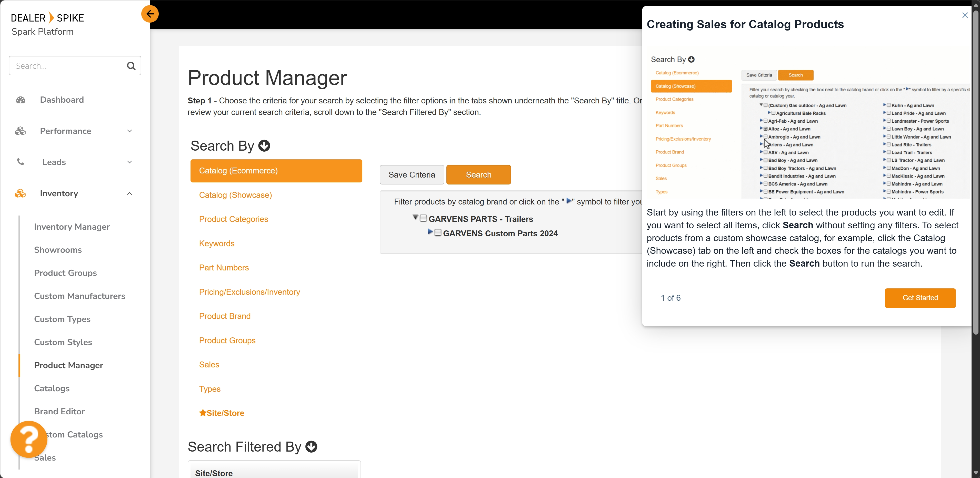Click the Get Started button
Screen dimensions: 980x478
(920, 298)
